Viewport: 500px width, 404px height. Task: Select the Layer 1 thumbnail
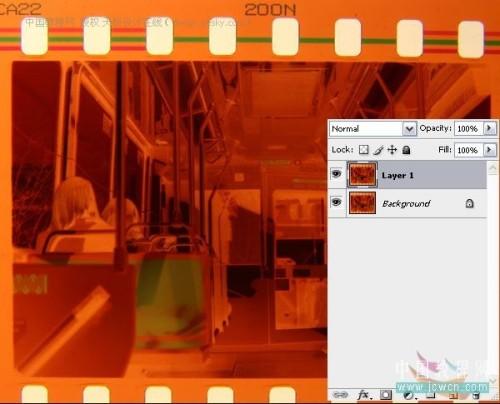pyautogui.click(x=362, y=175)
